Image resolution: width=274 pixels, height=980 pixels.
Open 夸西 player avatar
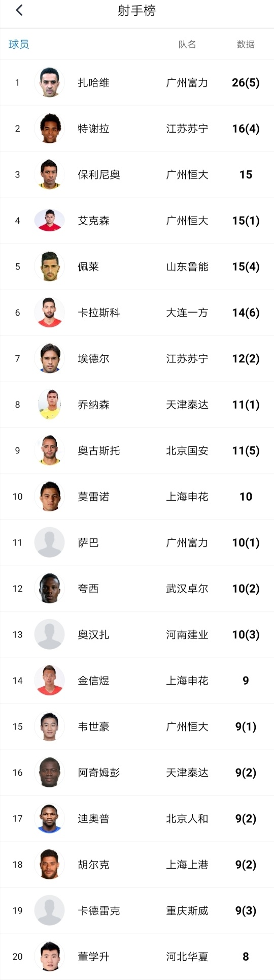click(x=50, y=589)
